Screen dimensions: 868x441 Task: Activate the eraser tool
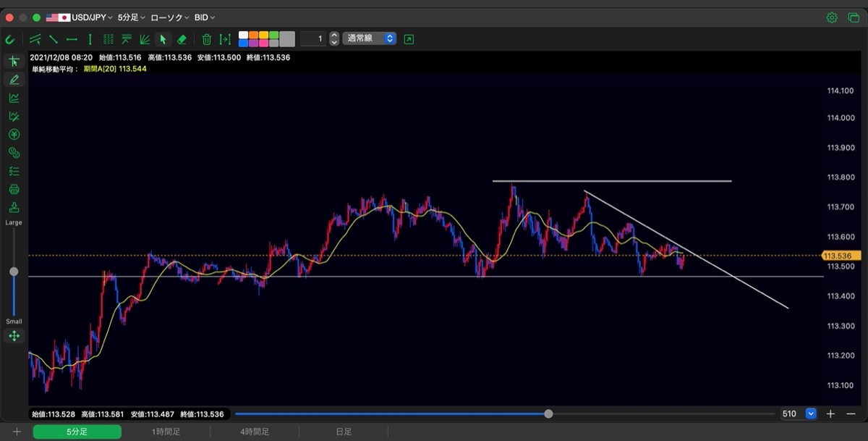coord(182,39)
